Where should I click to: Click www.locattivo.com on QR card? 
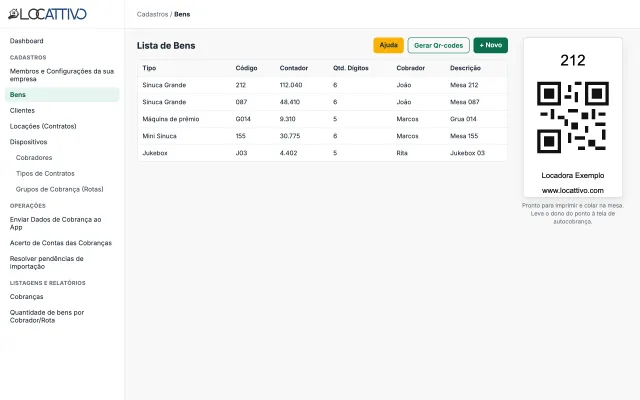tap(573, 190)
